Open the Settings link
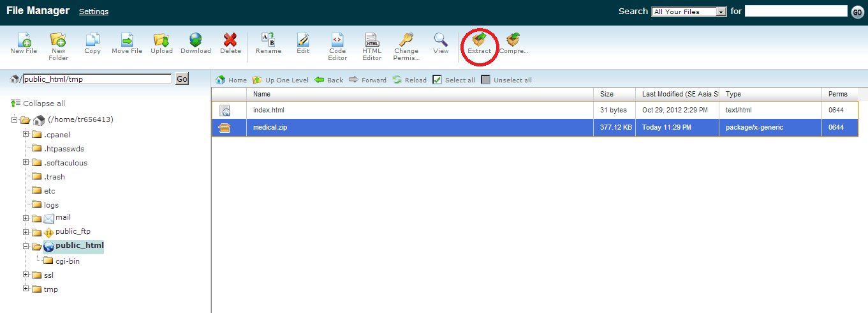The image size is (868, 313). (x=94, y=11)
